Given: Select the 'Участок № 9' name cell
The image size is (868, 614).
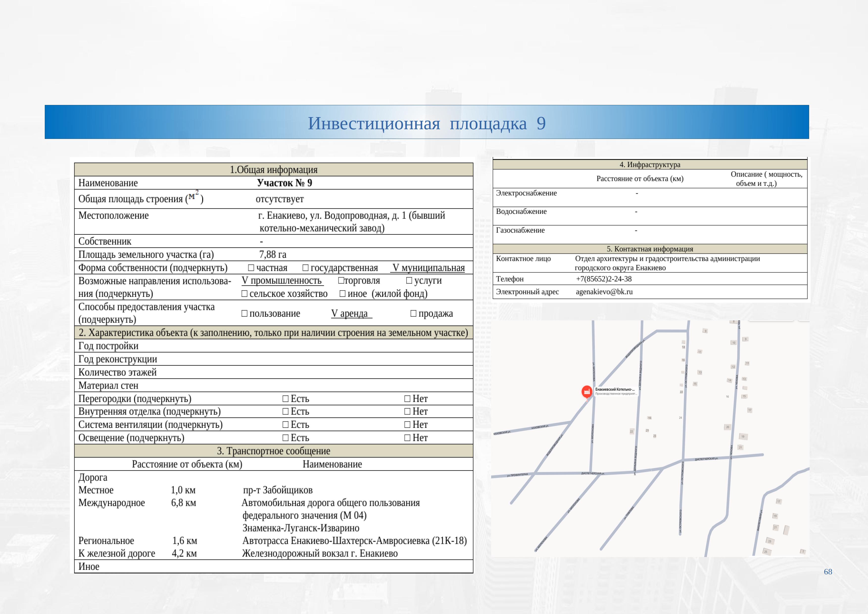Looking at the screenshot, I should coord(284,183).
